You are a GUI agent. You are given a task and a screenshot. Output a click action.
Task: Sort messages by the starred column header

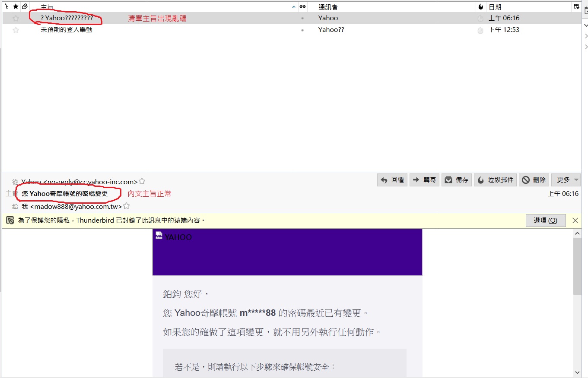pos(16,7)
